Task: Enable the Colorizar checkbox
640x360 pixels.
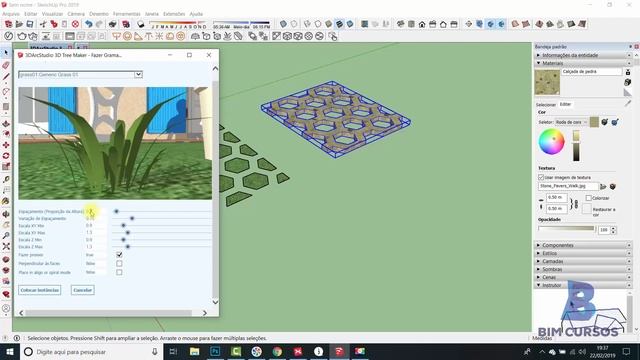Action: coord(588,198)
